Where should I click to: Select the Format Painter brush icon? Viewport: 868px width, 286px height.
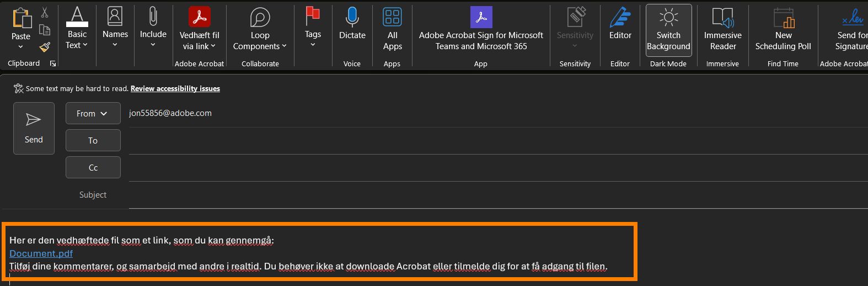[45, 47]
